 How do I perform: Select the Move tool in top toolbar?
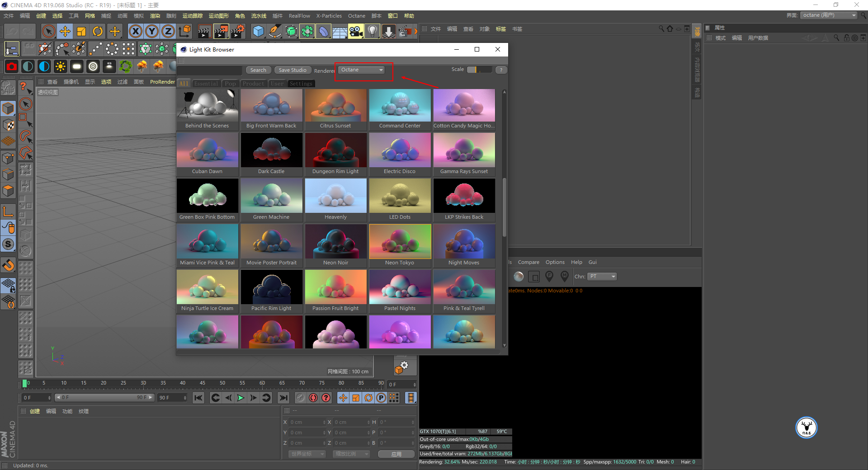tap(65, 31)
